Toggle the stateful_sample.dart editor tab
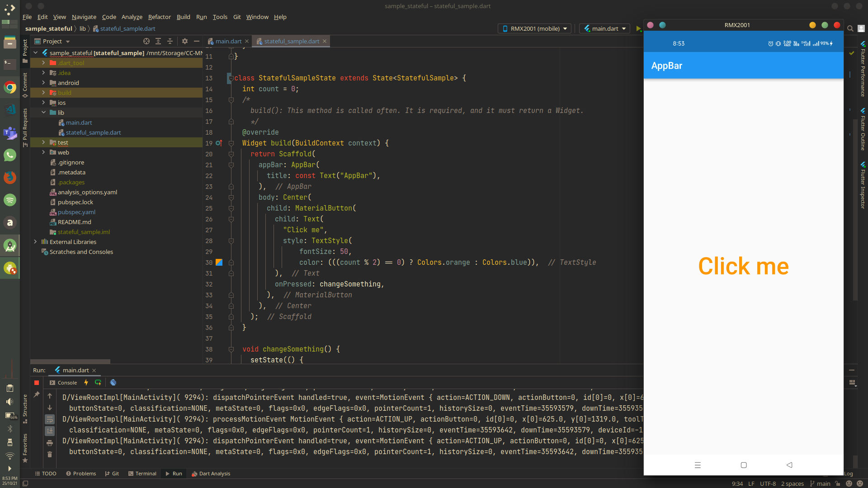868x488 pixels. (289, 41)
